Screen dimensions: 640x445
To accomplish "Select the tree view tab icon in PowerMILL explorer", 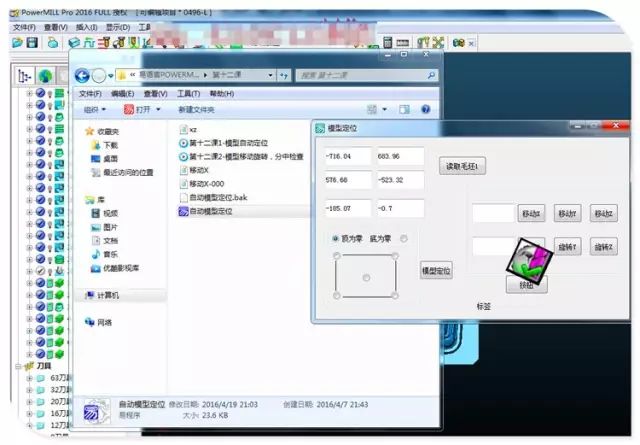I will [24, 76].
